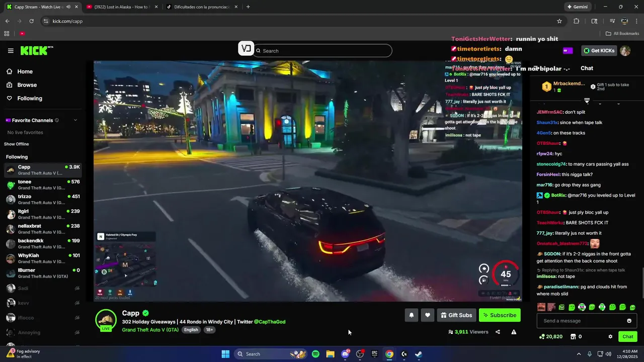Screen dimensions: 644x362
Task: Open Epic Games launcher from the taskbar
Action: (374, 354)
